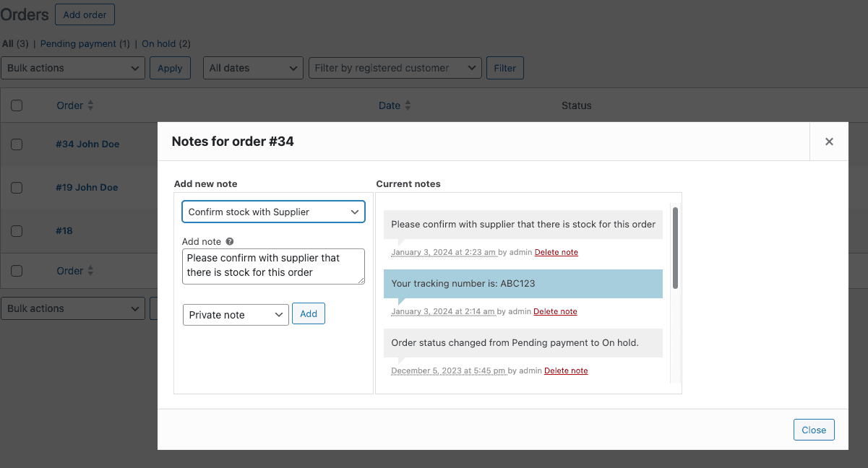Open the All dates filter dropdown

(253, 68)
